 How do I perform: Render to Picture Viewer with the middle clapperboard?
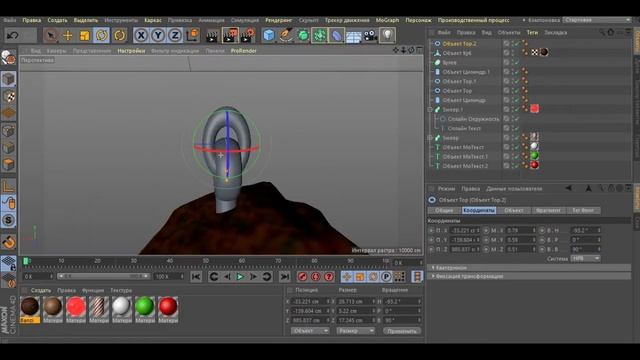(x=230, y=36)
